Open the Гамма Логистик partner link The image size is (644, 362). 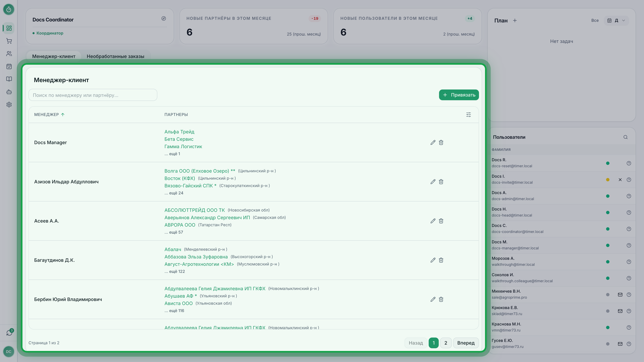click(183, 146)
